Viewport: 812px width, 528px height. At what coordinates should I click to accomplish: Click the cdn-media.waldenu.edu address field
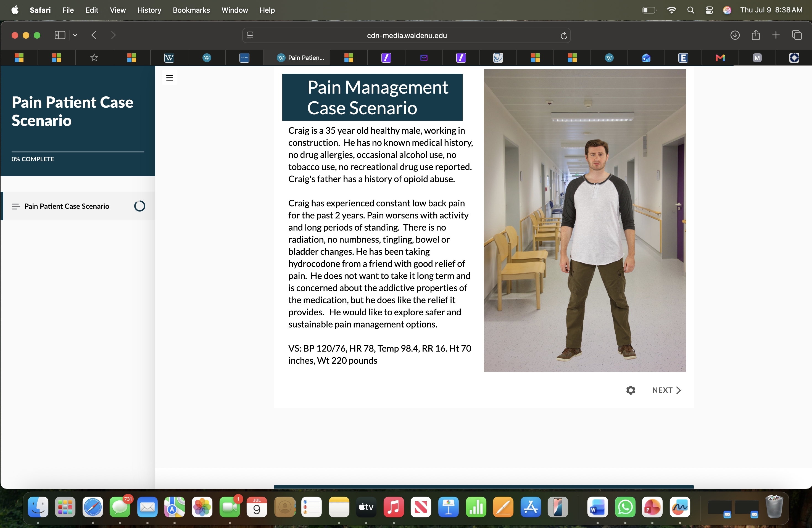point(406,35)
